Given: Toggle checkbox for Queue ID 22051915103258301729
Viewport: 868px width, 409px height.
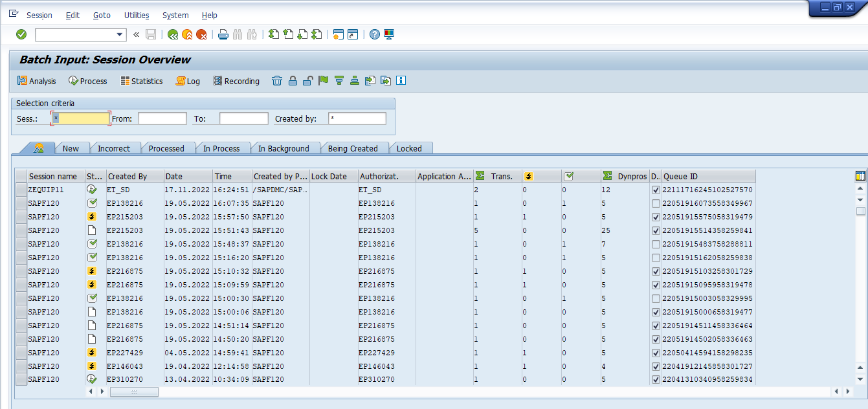Looking at the screenshot, I should click(x=656, y=271).
